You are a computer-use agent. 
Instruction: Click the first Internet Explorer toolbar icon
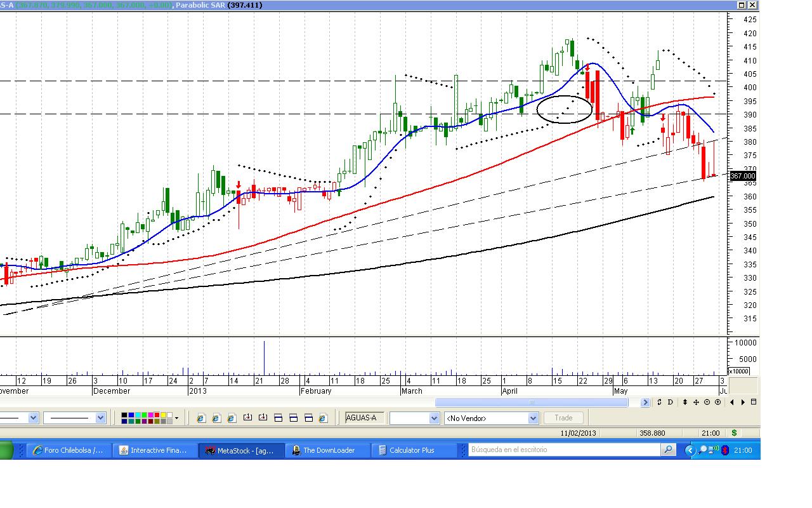201,418
